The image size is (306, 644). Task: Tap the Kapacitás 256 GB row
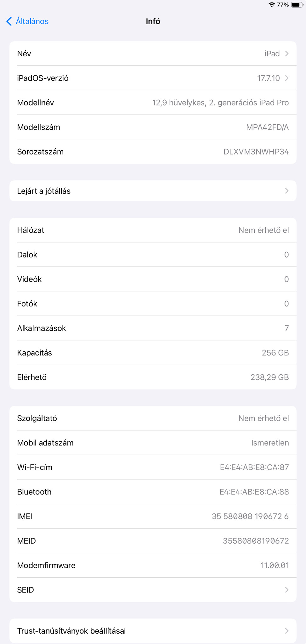point(153,353)
